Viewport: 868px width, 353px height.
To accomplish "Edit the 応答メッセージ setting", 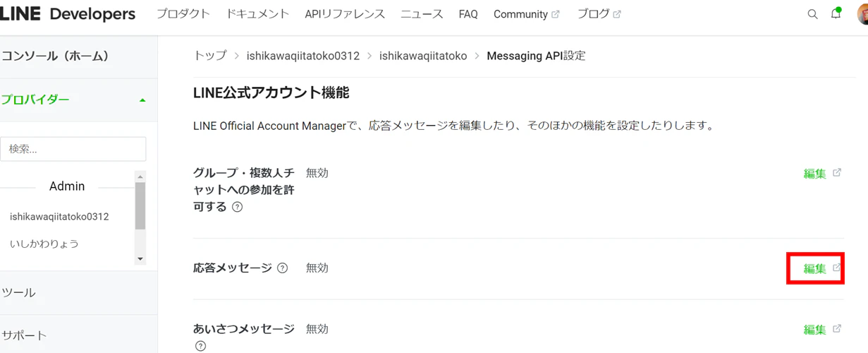I will 814,269.
